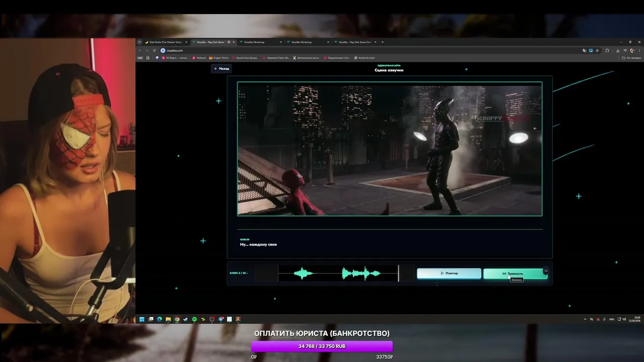Go back using the Назад button
The image size is (644, 362).
click(221, 68)
